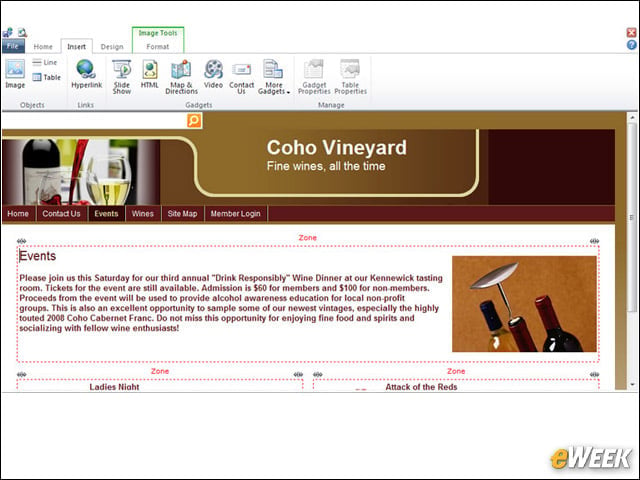
Task: Insert the Slide Show gadget
Action: click(x=122, y=77)
